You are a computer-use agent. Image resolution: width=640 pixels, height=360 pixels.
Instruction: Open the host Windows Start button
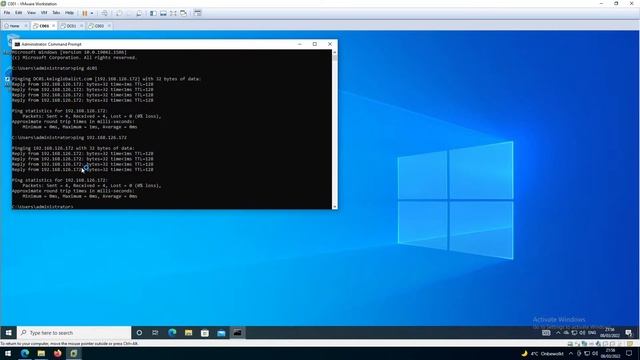(x=8, y=353)
